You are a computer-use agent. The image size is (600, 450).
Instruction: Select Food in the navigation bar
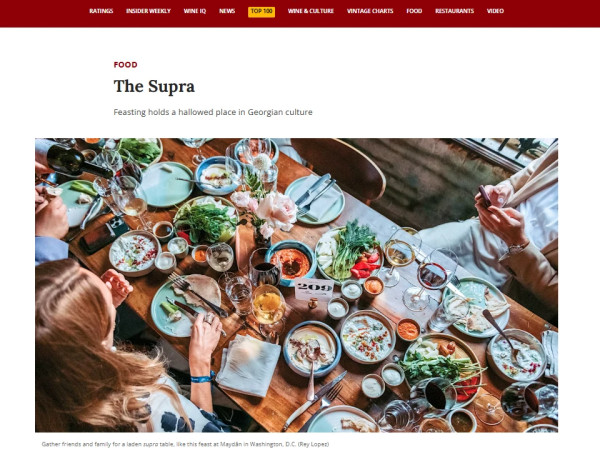(x=414, y=11)
